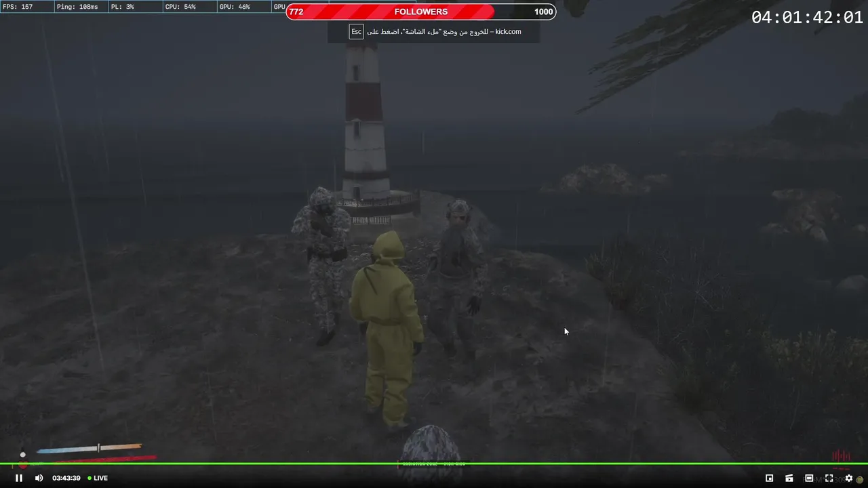This screenshot has height=488, width=868.
Task: Click the FPS: 157 overlay readout
Action: point(18,7)
